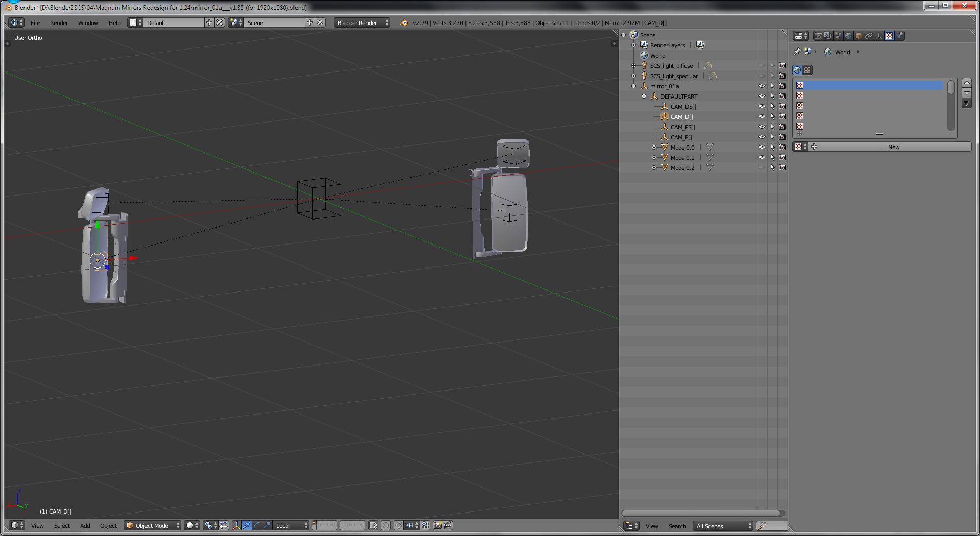Open the Scene properties tab
Image resolution: width=980 pixels, height=536 pixels.
[x=838, y=36]
